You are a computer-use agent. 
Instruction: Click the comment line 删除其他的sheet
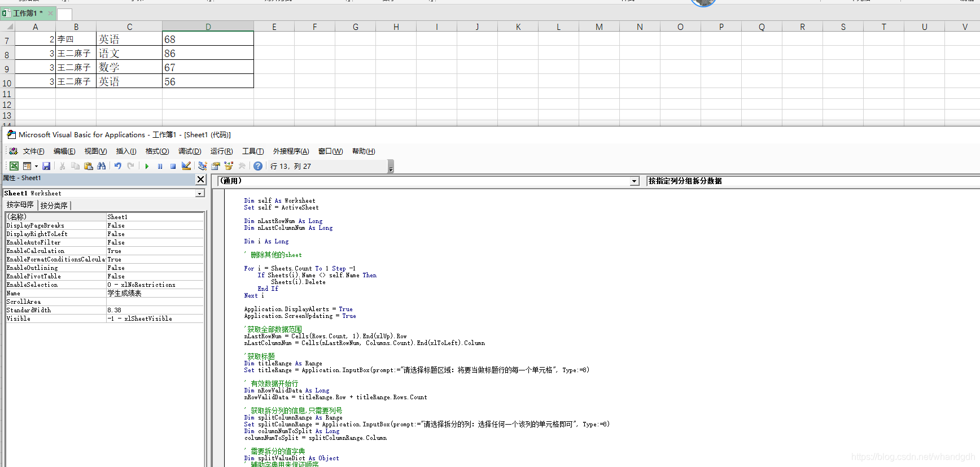tap(274, 255)
